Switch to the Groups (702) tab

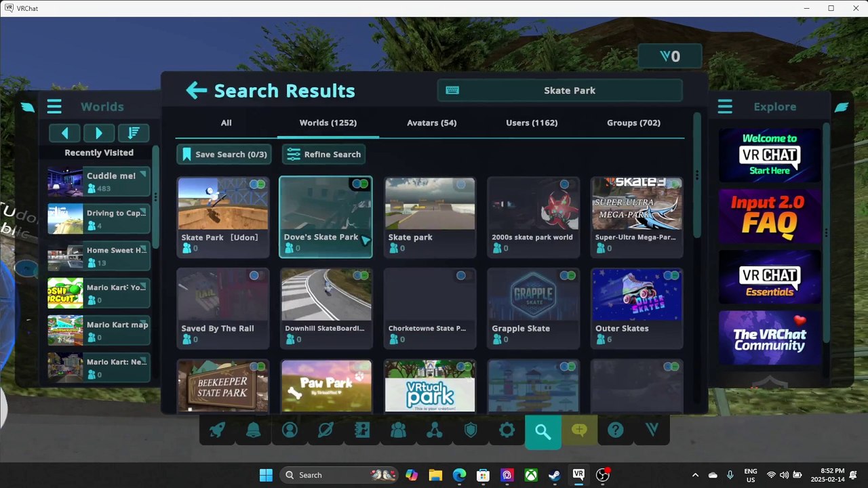(633, 123)
